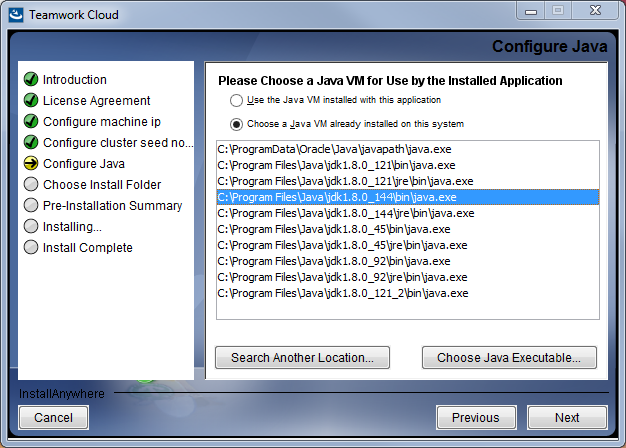Click Choose Java Executable button
The width and height of the screenshot is (626, 448).
click(509, 357)
